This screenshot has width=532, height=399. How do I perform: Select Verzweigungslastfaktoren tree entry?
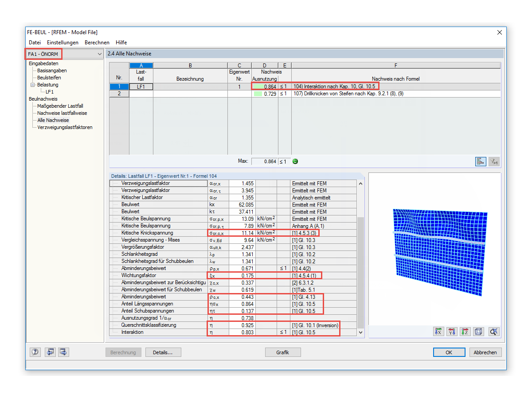(x=65, y=127)
